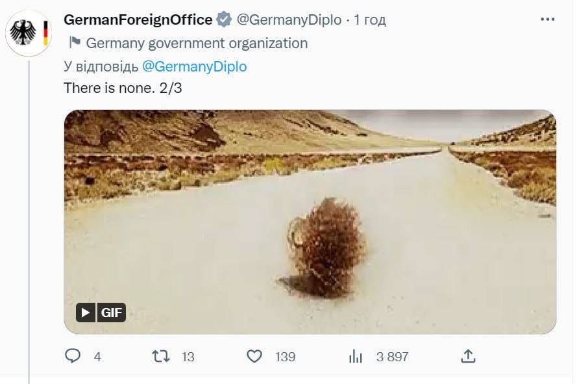Click the government organization flag icon
Viewport: 588px width, 384px height.
click(75, 43)
